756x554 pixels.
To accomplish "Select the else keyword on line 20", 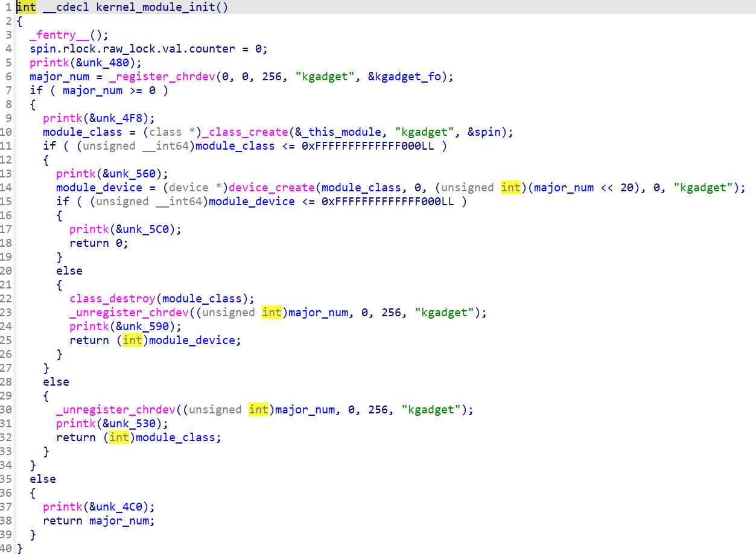I will [x=69, y=271].
